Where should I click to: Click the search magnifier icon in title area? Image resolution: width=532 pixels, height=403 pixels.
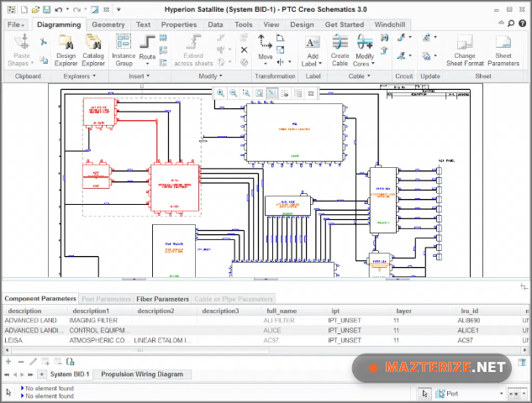point(511,24)
